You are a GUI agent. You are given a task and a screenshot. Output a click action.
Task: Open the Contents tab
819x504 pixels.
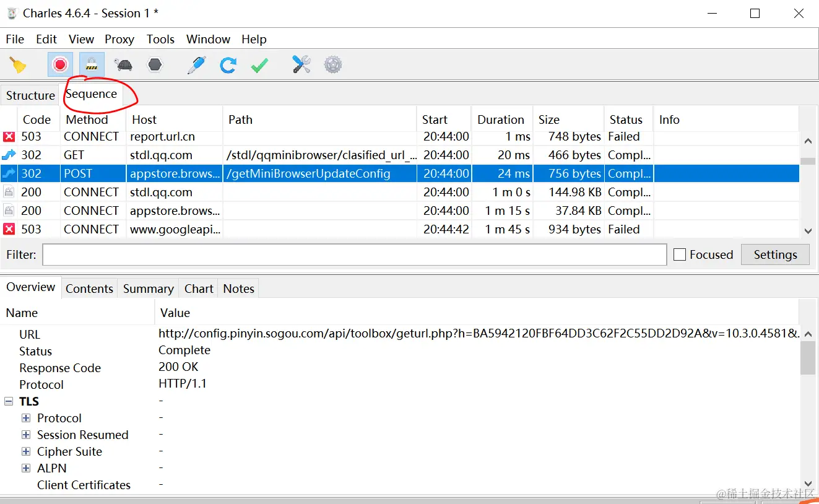click(89, 289)
